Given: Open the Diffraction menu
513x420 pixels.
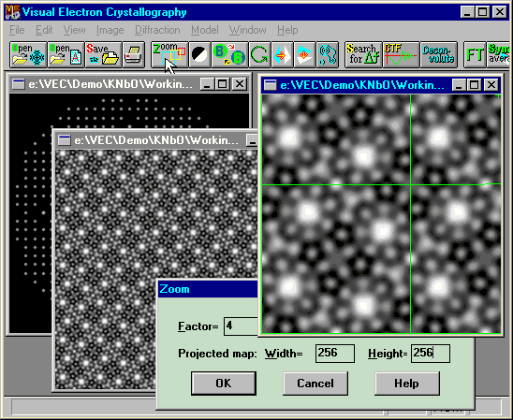Looking at the screenshot, I should [157, 30].
